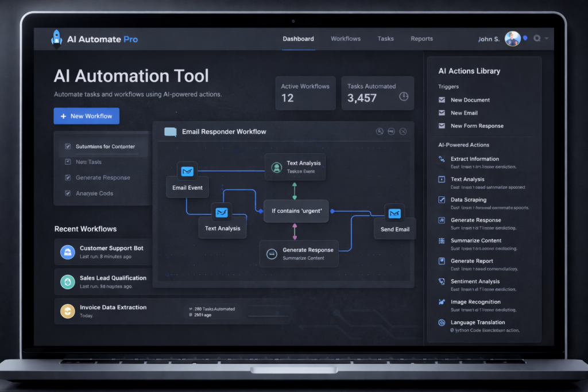Open the Workflows tab
Viewport: 588px width, 392px height.
[x=346, y=38]
